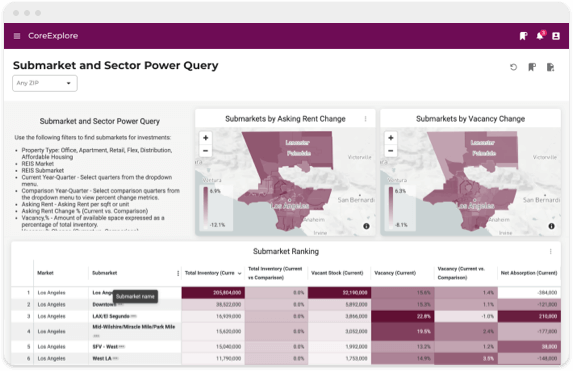The width and height of the screenshot is (573, 371).
Task: Open the user account icon in header
Action: coord(556,36)
